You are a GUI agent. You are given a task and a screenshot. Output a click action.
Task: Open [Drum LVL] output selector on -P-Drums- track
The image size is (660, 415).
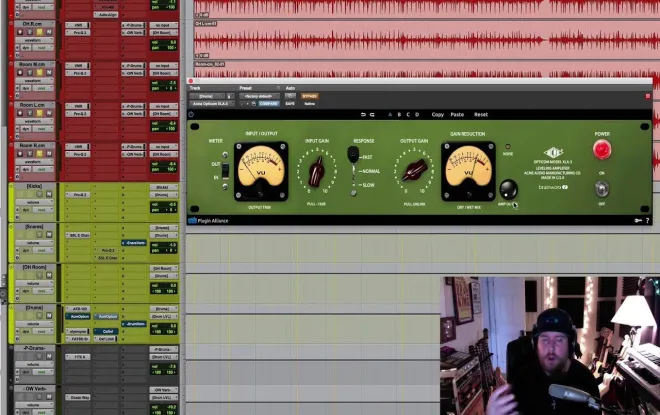click(164, 357)
